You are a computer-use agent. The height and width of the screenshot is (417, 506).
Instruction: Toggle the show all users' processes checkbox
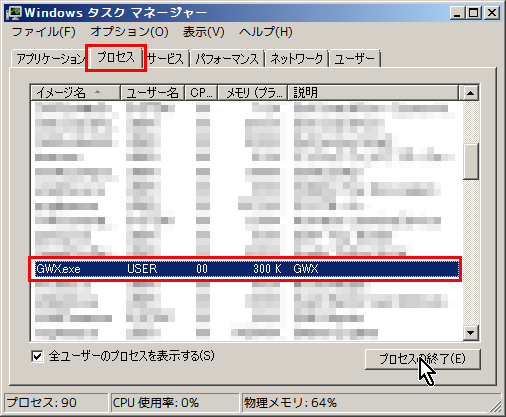coord(37,356)
